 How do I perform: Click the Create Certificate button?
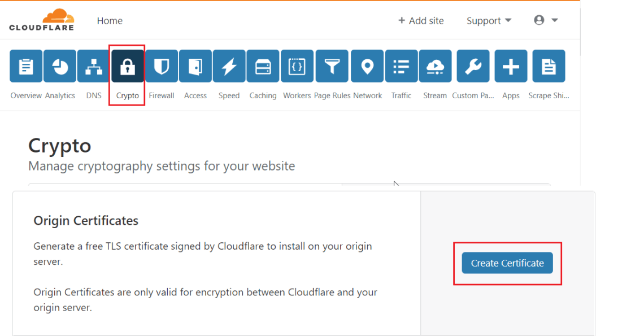[507, 263]
